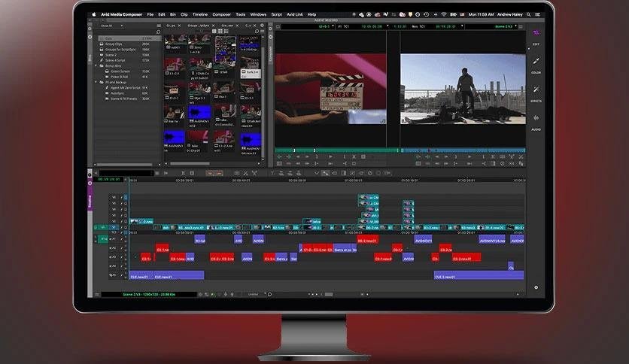Screen dimensions: 629x364
Task: Switch bin to frame view icon
Action: pyautogui.click(x=220, y=32)
